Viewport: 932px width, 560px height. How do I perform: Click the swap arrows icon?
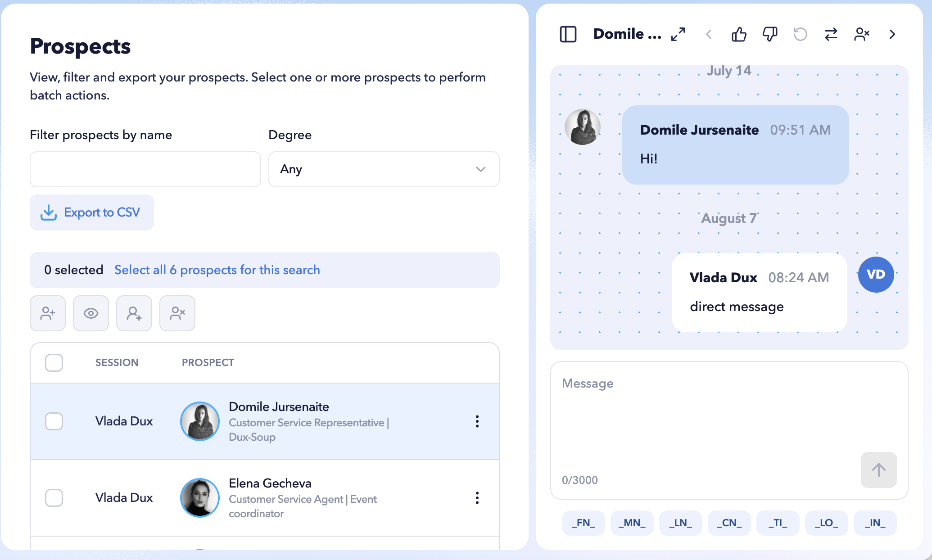[831, 34]
